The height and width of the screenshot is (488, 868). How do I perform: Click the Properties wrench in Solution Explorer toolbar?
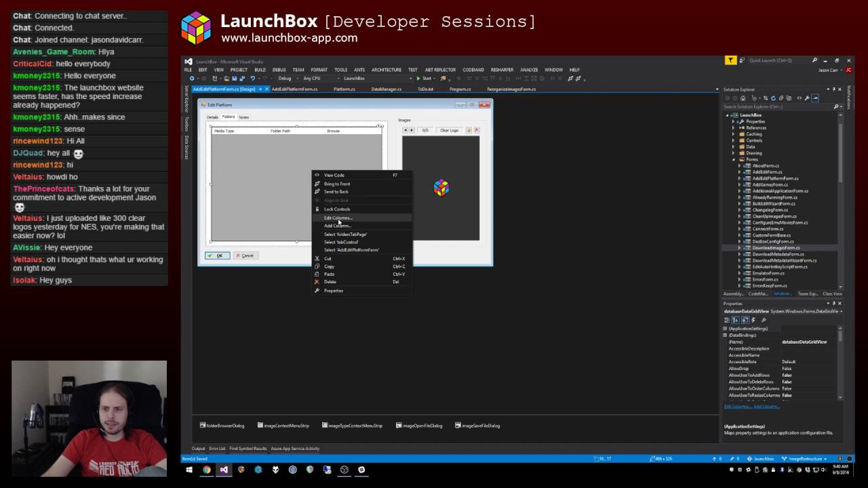806,98
